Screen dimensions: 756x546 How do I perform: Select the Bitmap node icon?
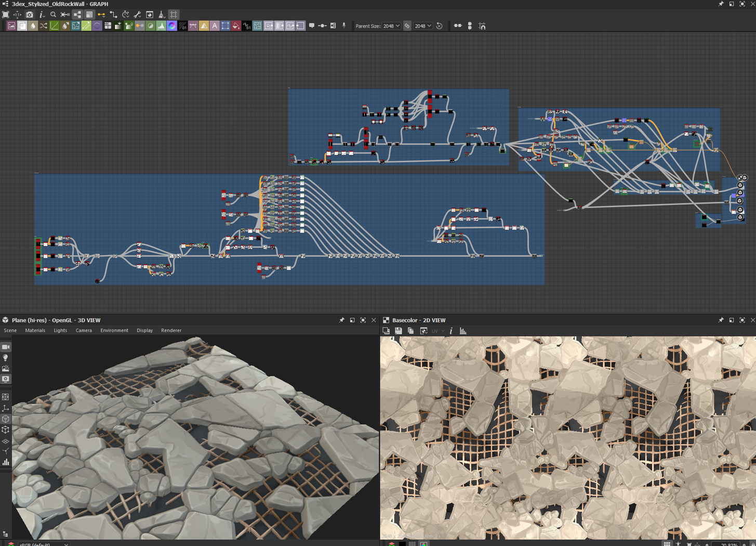point(11,25)
